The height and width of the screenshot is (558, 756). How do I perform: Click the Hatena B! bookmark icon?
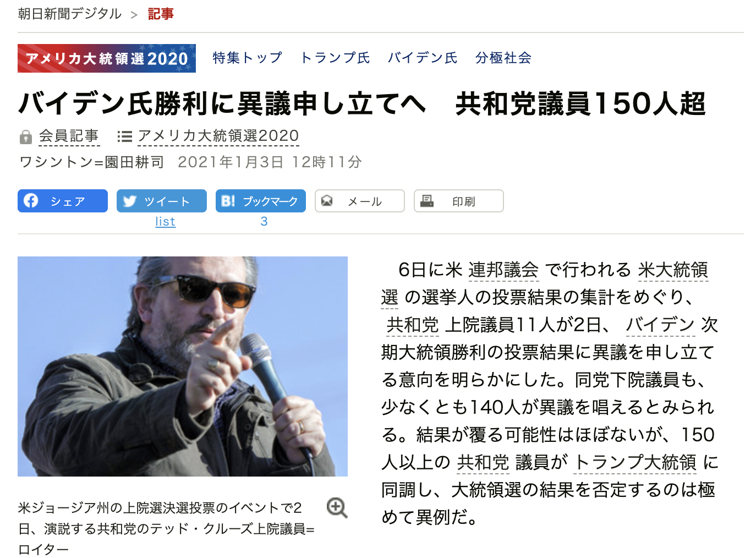click(228, 201)
